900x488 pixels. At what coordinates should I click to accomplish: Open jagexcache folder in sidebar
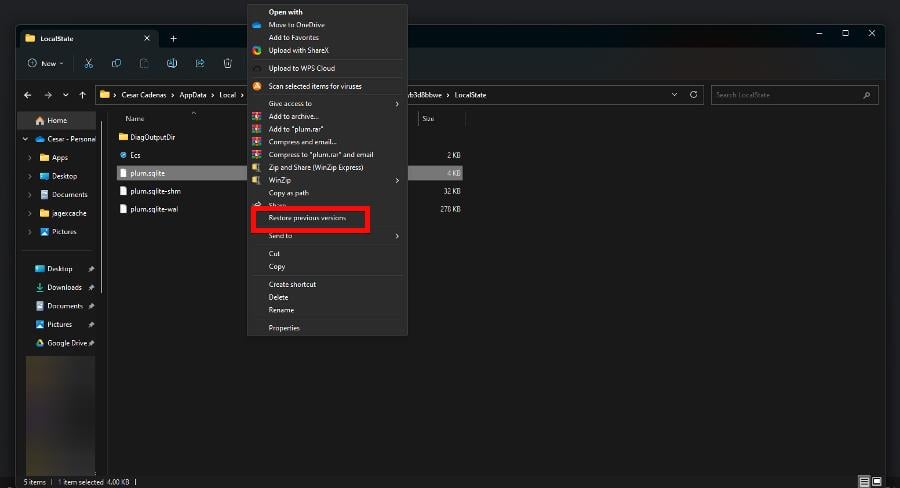tap(63, 213)
